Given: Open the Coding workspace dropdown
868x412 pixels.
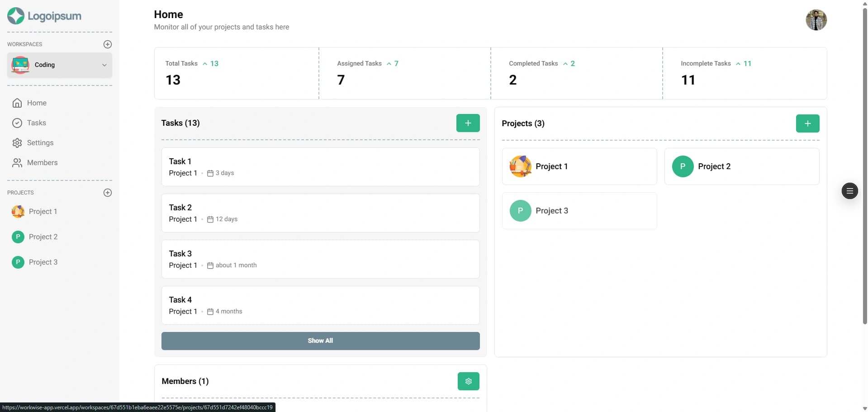Looking at the screenshot, I should pos(104,65).
